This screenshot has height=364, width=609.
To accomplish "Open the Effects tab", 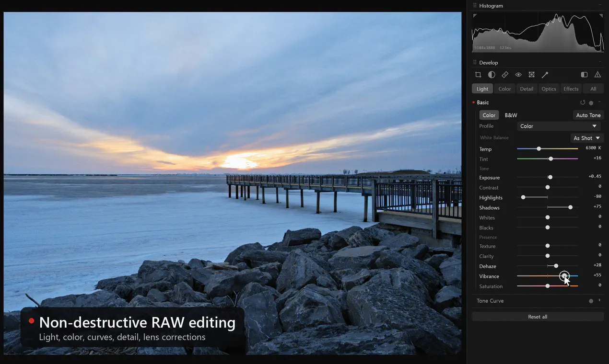I will (x=571, y=89).
